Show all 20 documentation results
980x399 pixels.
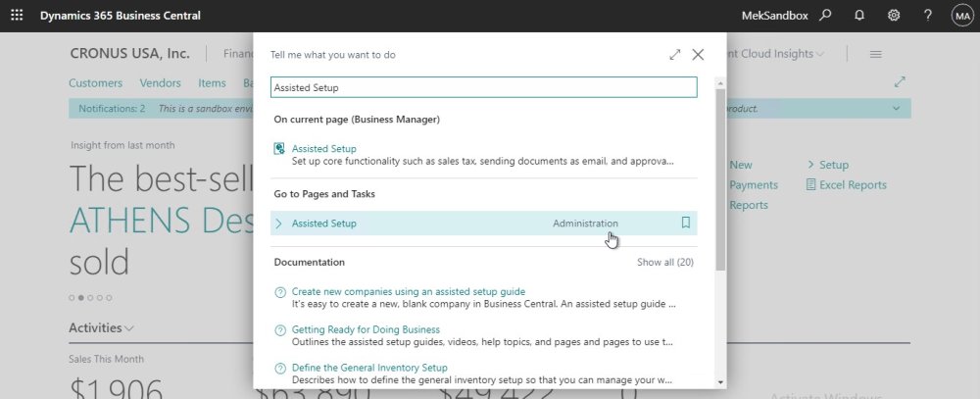click(x=664, y=263)
